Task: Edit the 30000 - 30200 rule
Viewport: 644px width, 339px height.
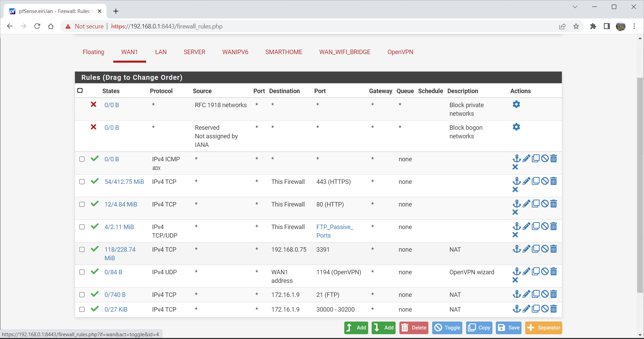Action: (526, 309)
